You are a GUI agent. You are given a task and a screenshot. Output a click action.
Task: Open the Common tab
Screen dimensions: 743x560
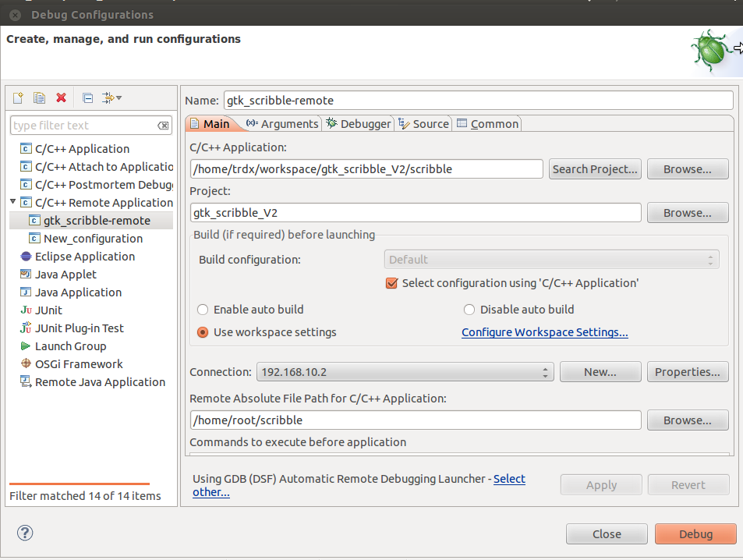pos(487,124)
